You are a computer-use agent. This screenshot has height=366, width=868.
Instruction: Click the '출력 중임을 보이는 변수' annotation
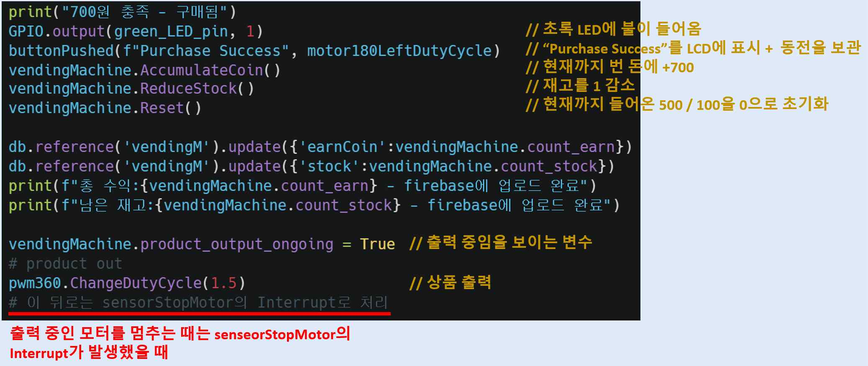coord(501,242)
